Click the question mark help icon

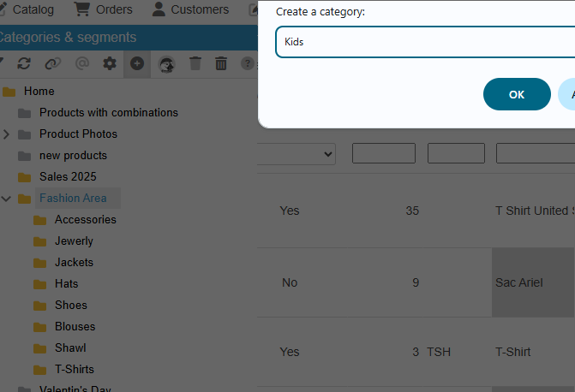(x=248, y=63)
